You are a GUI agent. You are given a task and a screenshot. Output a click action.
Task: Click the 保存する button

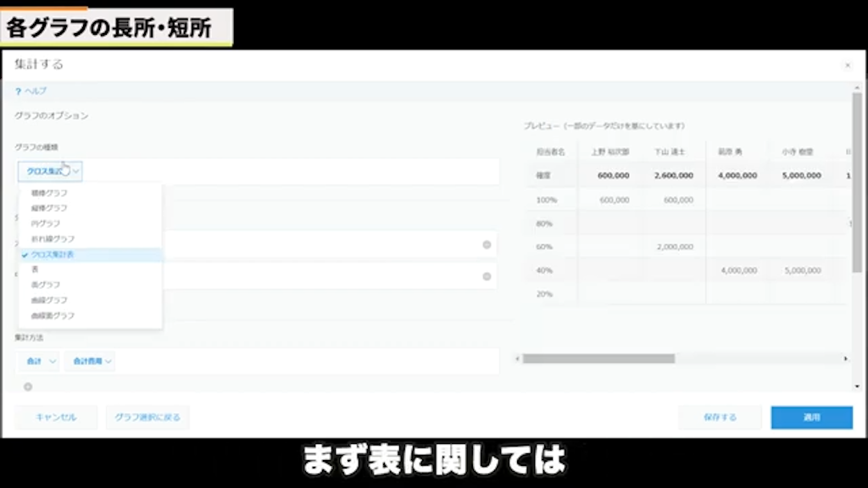pos(720,417)
